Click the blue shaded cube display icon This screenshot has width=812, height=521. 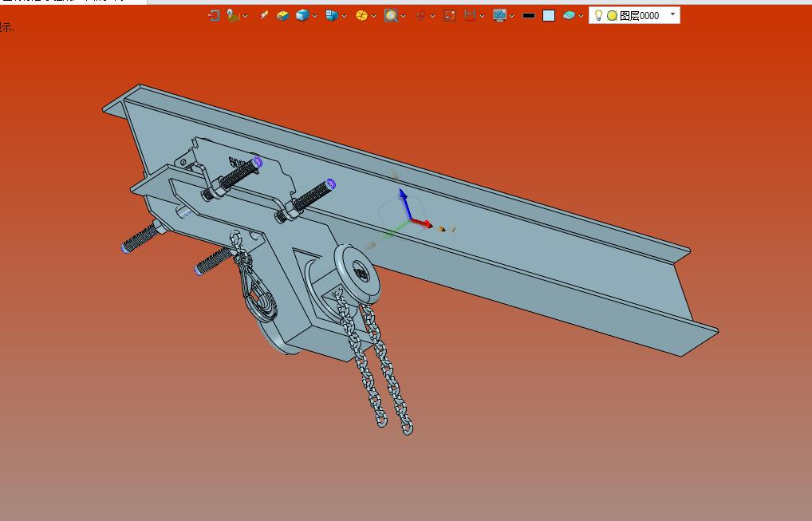302,15
